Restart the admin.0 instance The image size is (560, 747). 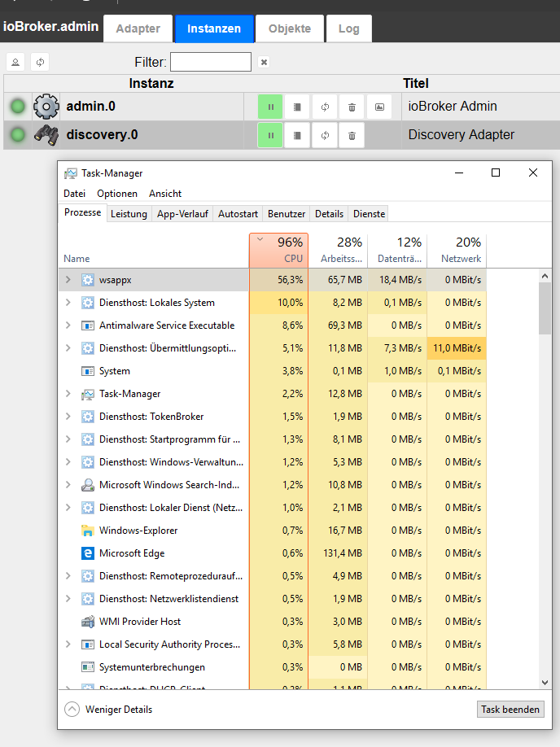325,107
